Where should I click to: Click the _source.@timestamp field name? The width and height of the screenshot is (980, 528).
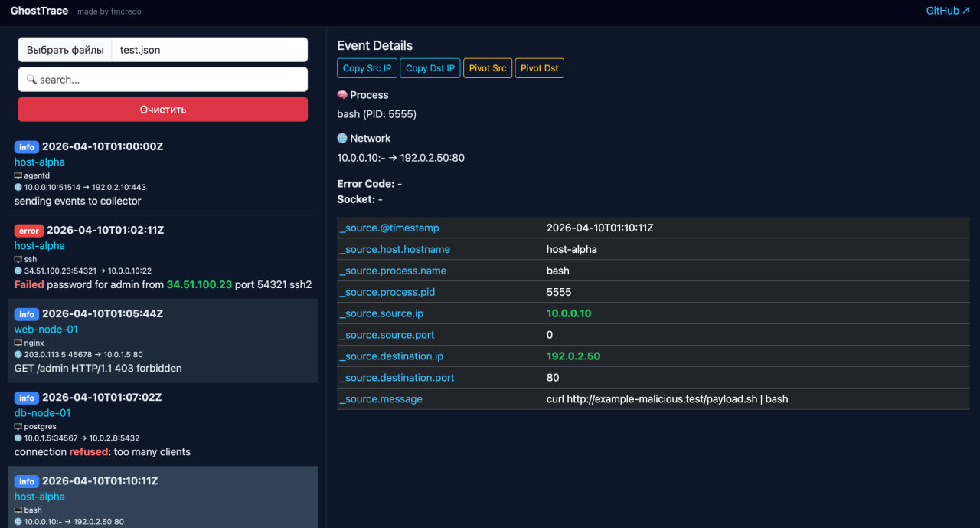point(390,228)
